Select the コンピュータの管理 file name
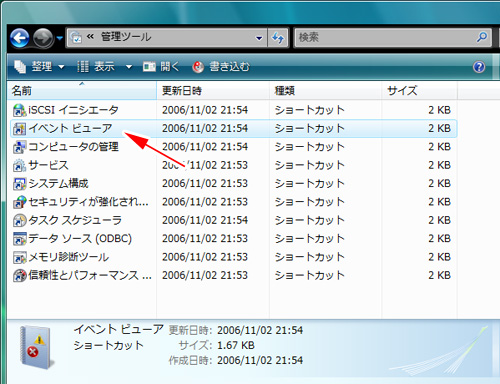 (73, 147)
